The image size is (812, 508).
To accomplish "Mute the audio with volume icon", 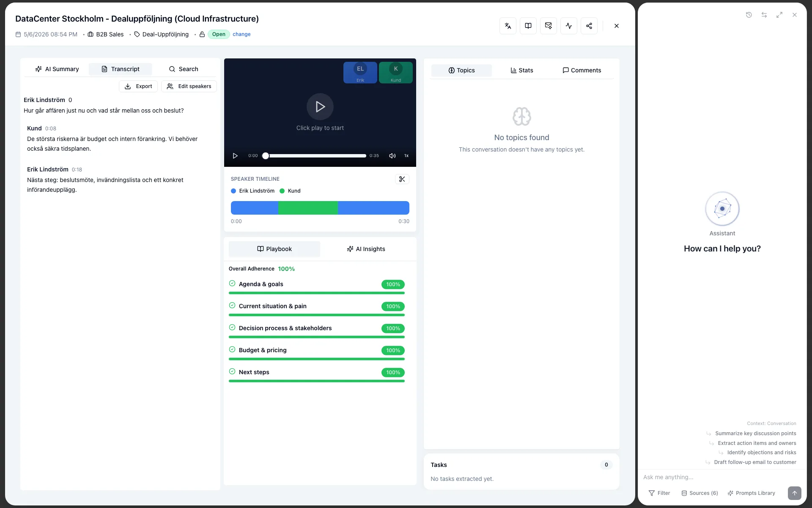I will coord(392,156).
